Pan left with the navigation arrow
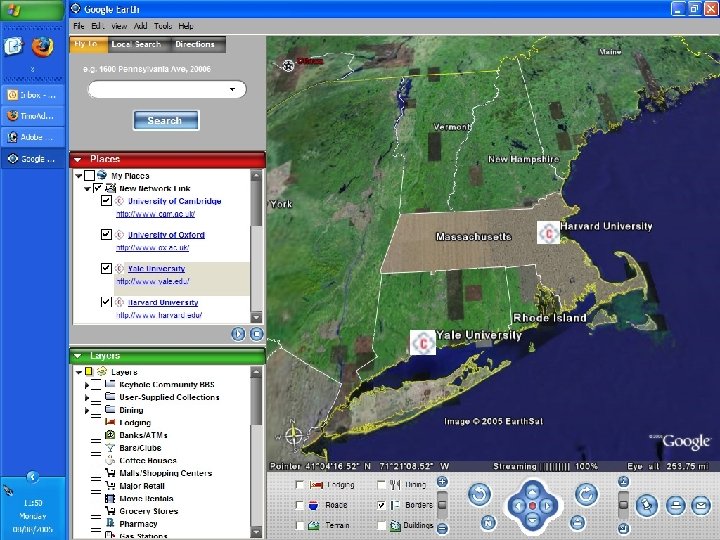The image size is (720, 540). tap(518, 506)
